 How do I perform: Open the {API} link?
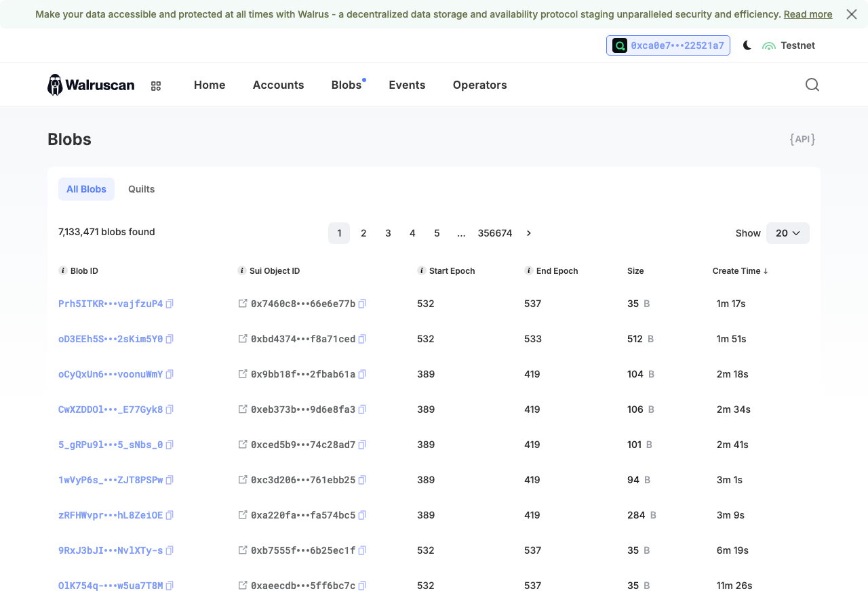pyautogui.click(x=802, y=139)
